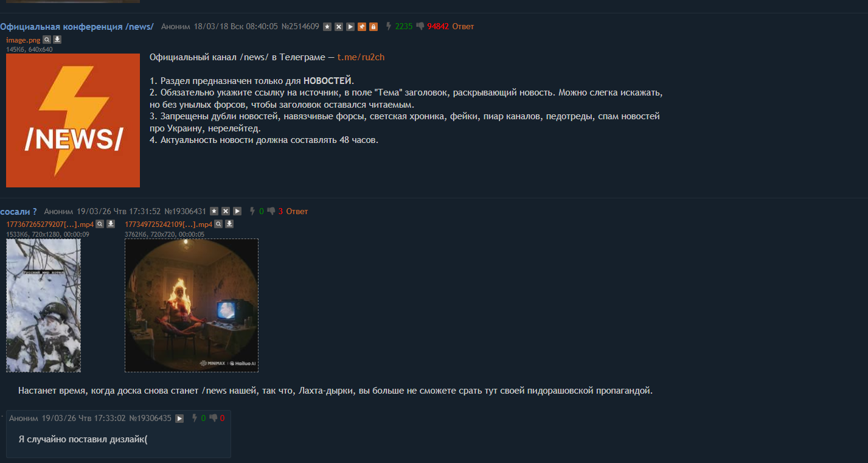Open post menu arrow of thread №19306431
The height and width of the screenshot is (463, 868).
click(x=237, y=211)
